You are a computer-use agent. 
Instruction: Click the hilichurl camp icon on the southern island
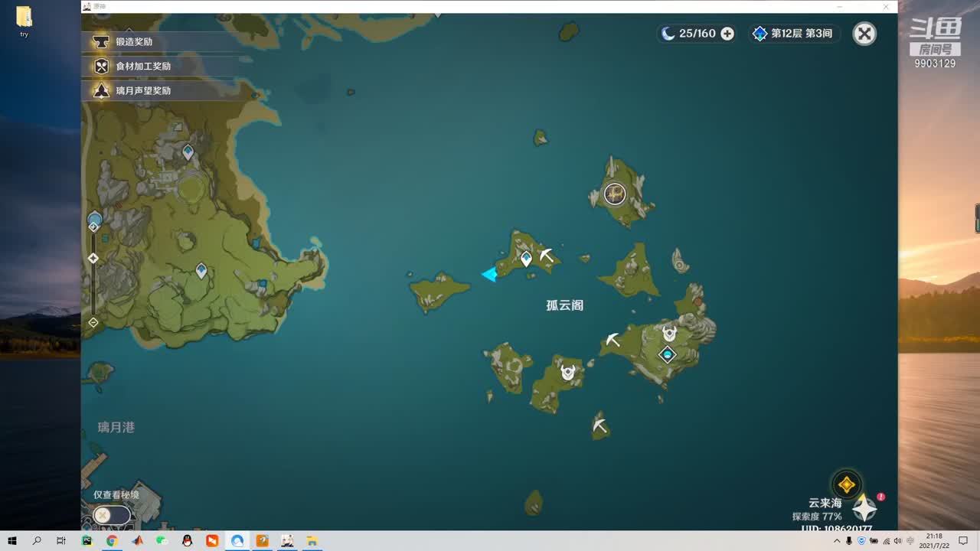567,373
